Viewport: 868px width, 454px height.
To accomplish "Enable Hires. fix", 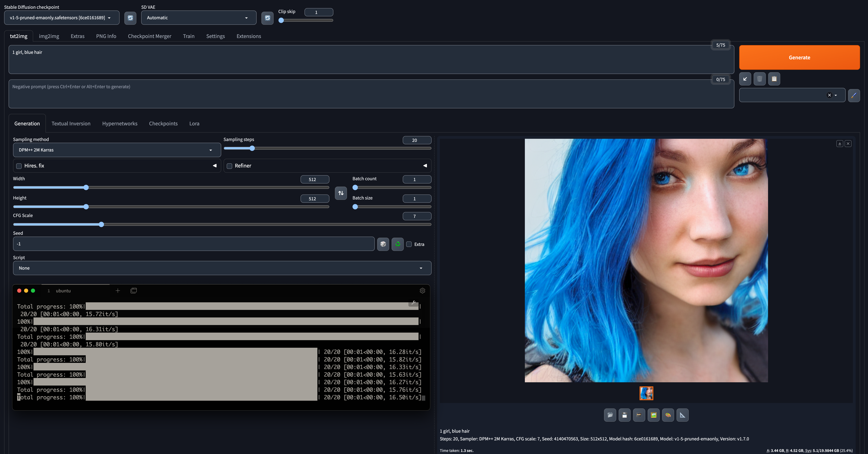I will click(x=19, y=166).
